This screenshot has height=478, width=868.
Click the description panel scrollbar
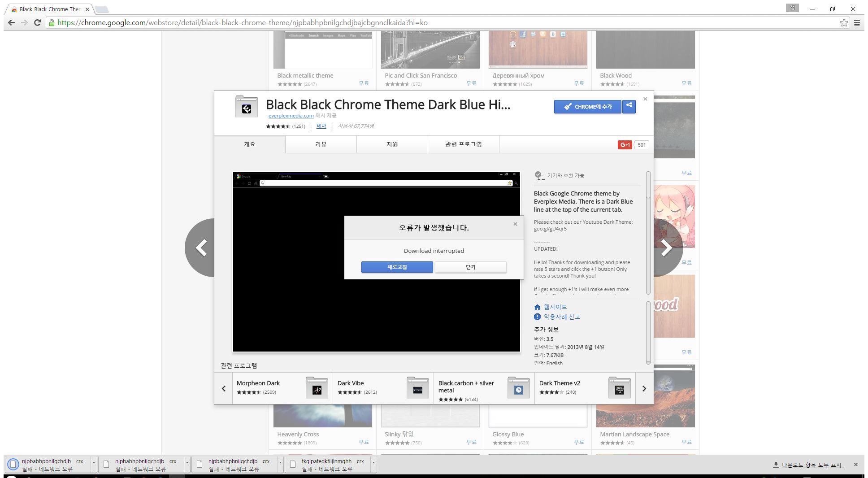click(x=648, y=185)
